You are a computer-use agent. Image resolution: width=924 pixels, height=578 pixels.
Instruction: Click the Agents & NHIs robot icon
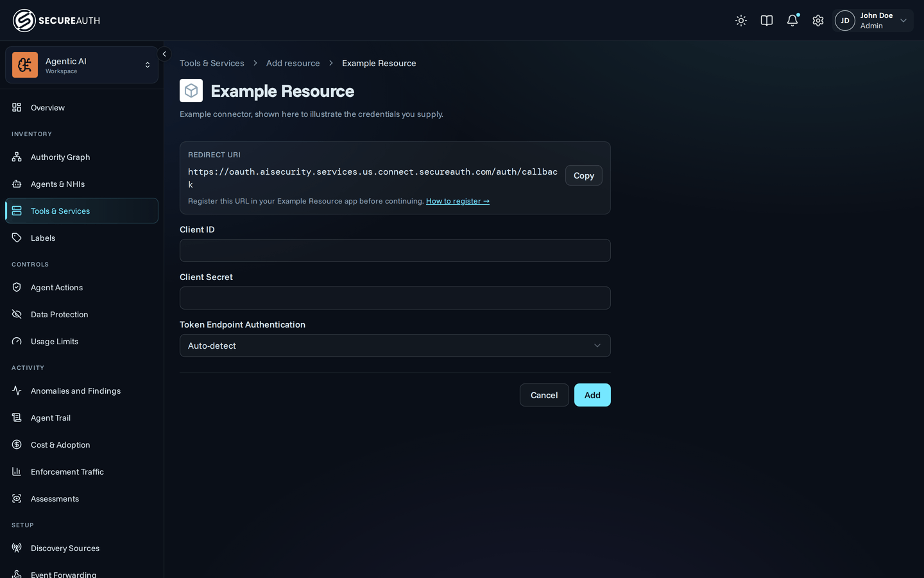pyautogui.click(x=17, y=184)
